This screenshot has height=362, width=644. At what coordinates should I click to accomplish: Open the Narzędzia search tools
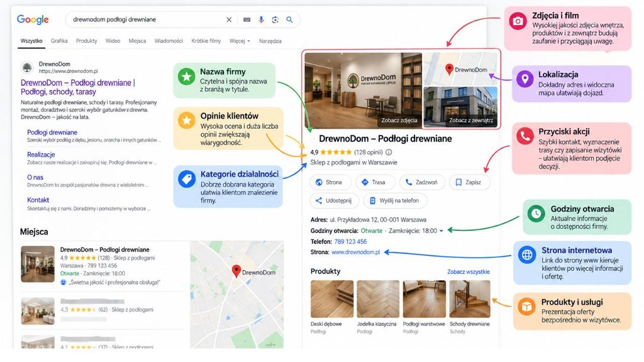(270, 41)
